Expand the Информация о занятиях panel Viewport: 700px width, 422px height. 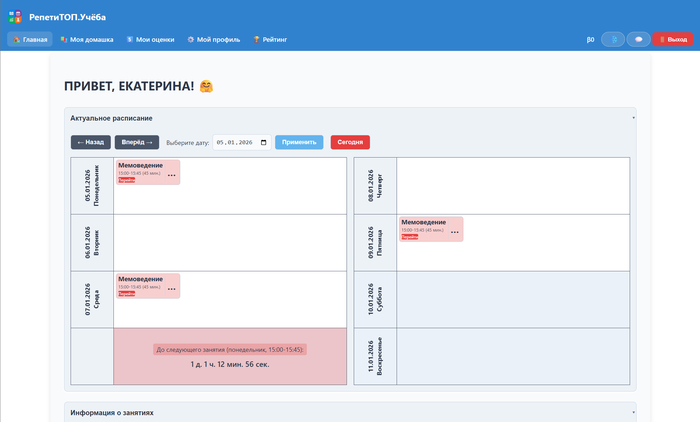coord(633,412)
